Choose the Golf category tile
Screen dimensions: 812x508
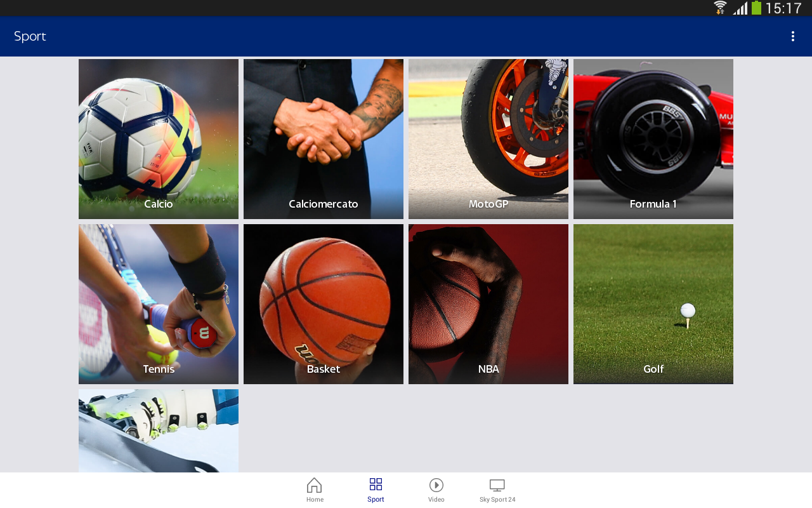point(653,304)
